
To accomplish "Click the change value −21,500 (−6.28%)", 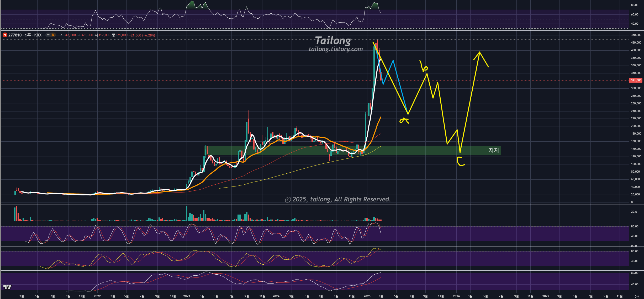I will (142, 35).
